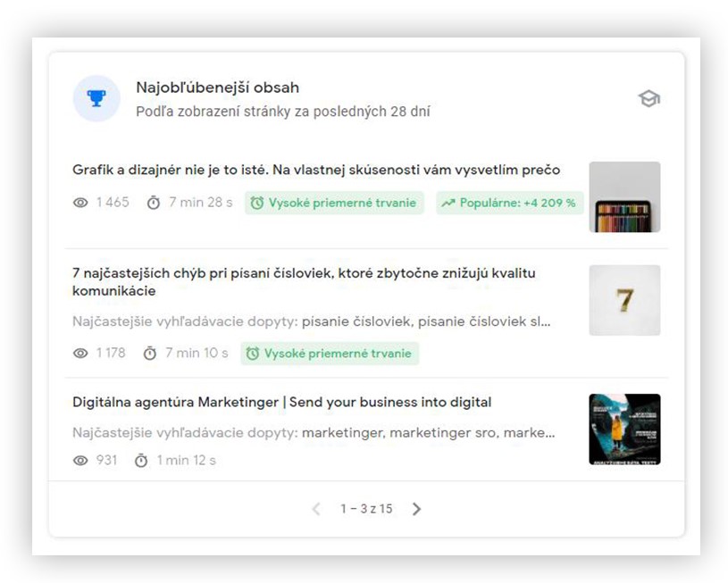The width and height of the screenshot is (728, 583).
Task: Click the alarm clock icon in the číslovky article badge
Action: (253, 354)
